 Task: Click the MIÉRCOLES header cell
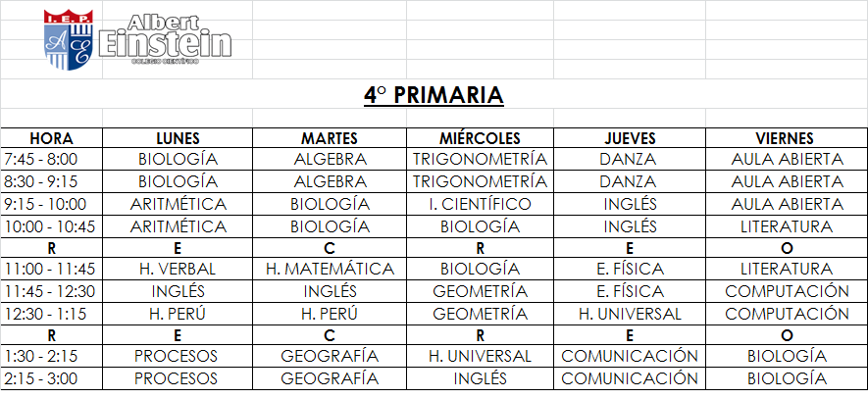click(480, 138)
